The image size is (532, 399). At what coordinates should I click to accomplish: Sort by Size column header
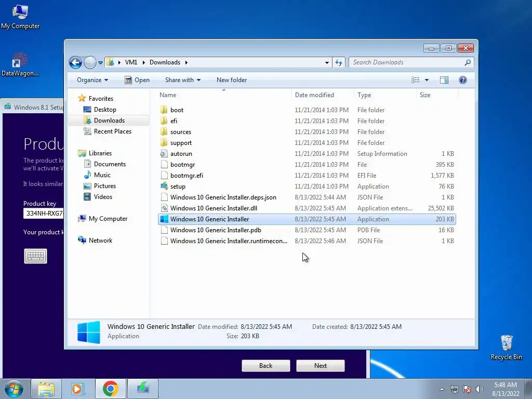pyautogui.click(x=437, y=95)
